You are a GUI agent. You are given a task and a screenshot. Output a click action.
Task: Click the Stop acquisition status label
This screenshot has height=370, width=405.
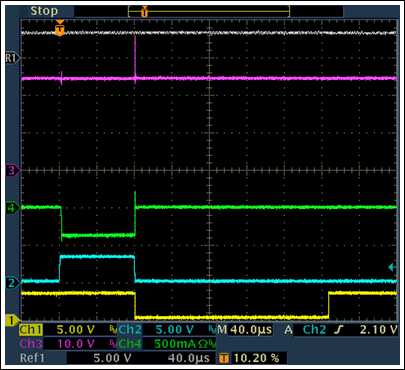(x=44, y=11)
